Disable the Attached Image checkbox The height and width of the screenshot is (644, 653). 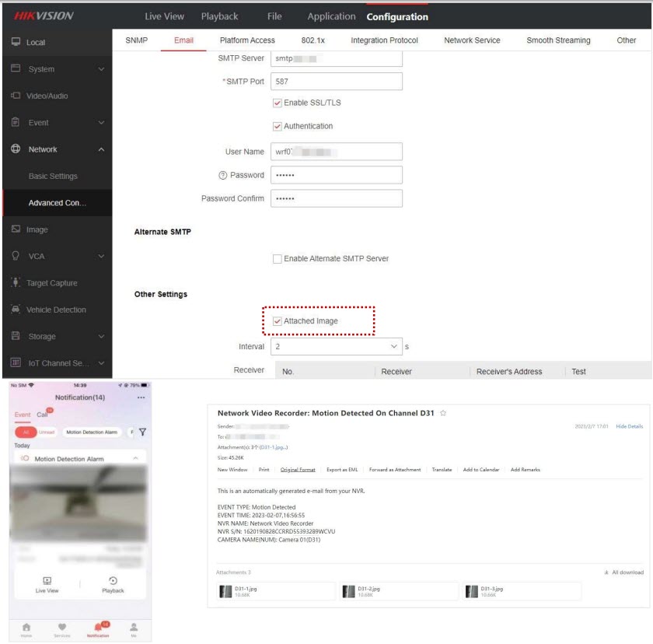278,321
